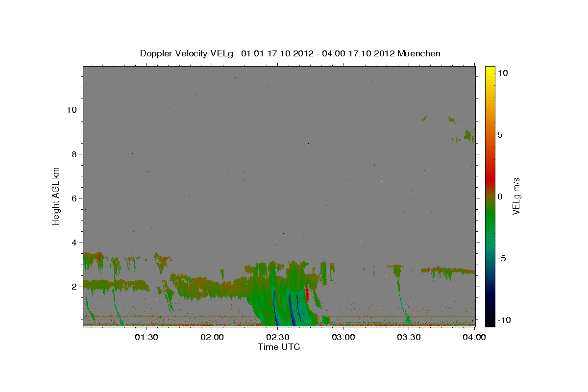Click the 02:30 time tick label
The image size is (588, 392).
click(278, 337)
